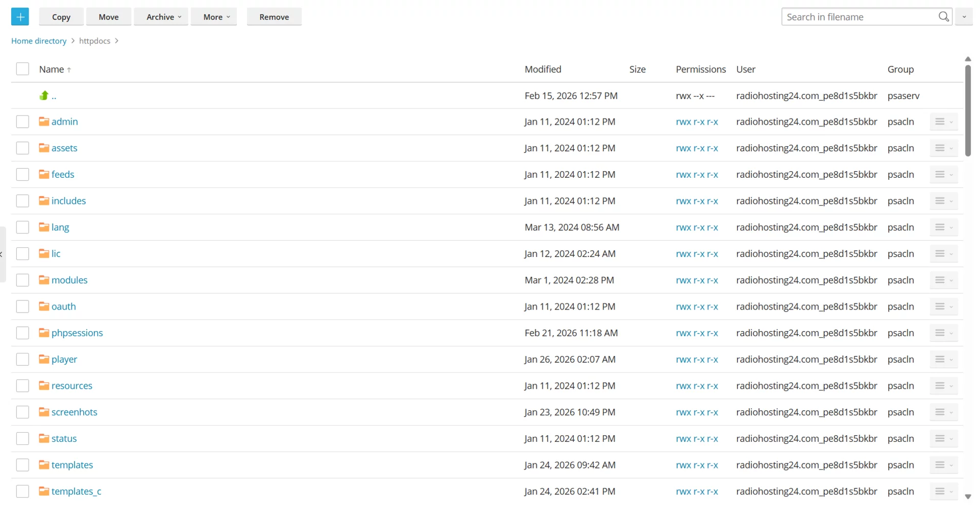Image resolution: width=980 pixels, height=517 pixels.
Task: Check the checkbox for the feeds folder
Action: 22,174
